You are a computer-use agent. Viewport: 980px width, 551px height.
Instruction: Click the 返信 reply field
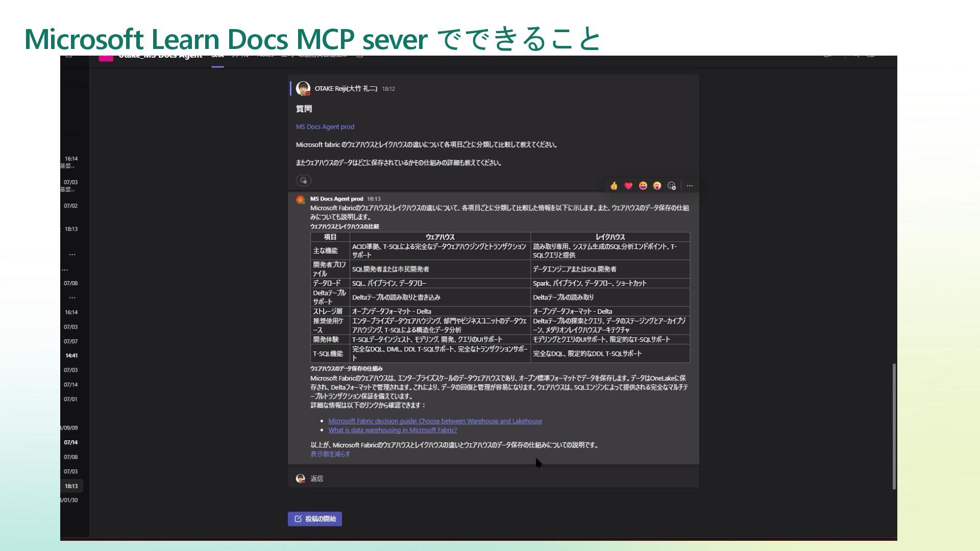[494, 479]
